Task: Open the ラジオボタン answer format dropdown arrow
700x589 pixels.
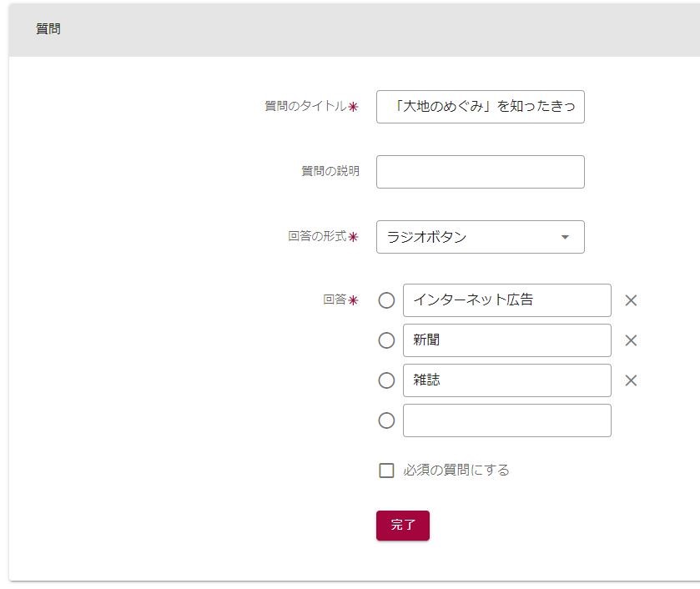Action: click(x=565, y=237)
